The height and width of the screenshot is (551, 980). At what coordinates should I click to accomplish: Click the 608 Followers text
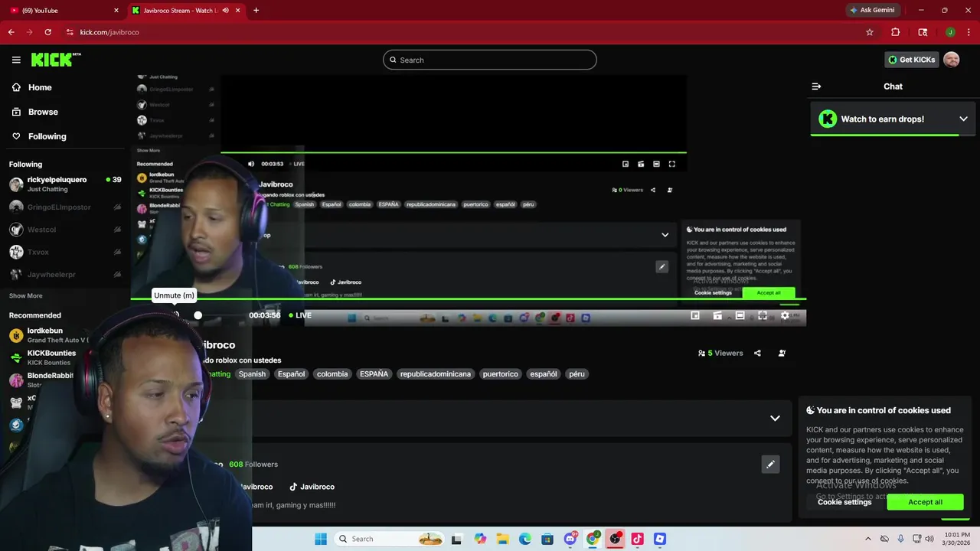pyautogui.click(x=253, y=464)
